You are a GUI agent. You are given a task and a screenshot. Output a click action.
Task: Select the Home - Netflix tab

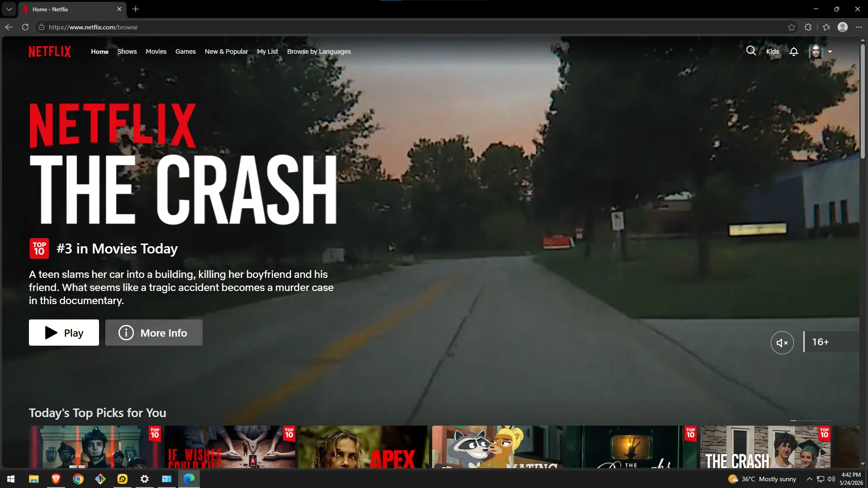tap(72, 9)
